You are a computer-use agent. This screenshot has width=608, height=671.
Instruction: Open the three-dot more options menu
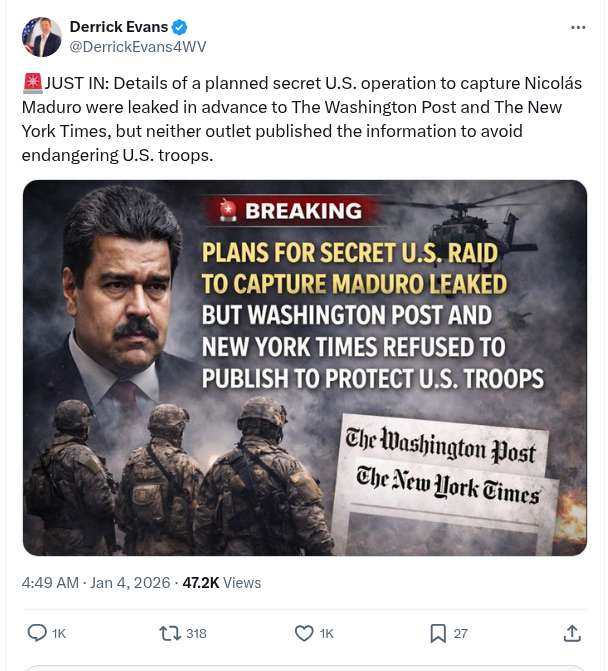pos(578,27)
